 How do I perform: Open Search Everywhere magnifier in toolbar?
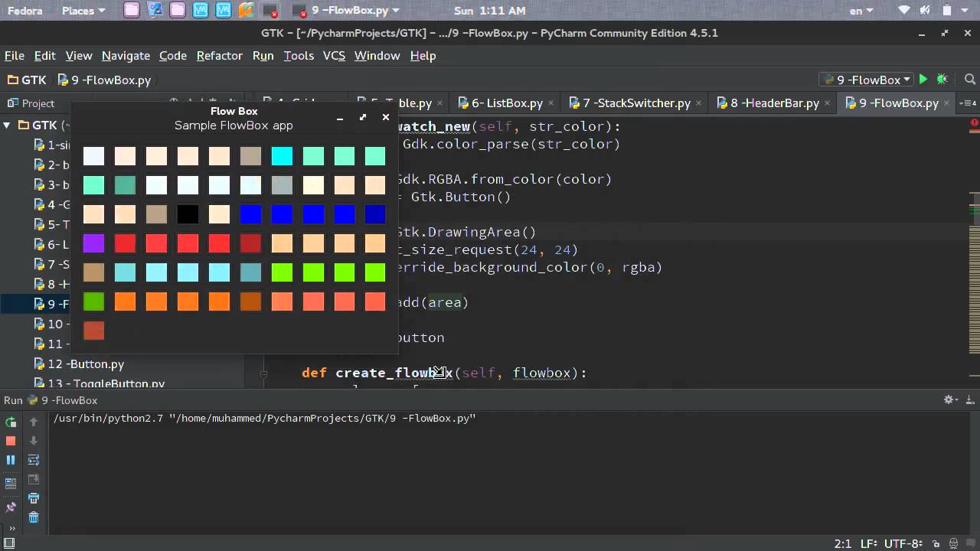click(969, 80)
